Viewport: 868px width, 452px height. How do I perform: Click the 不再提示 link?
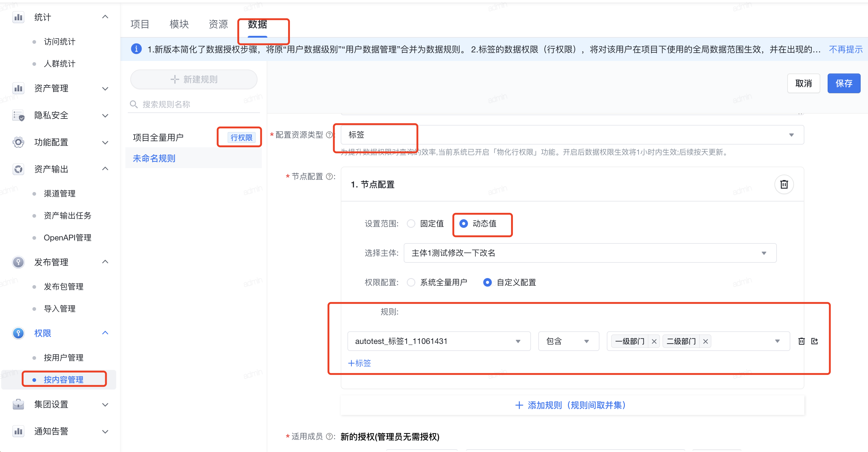point(845,50)
